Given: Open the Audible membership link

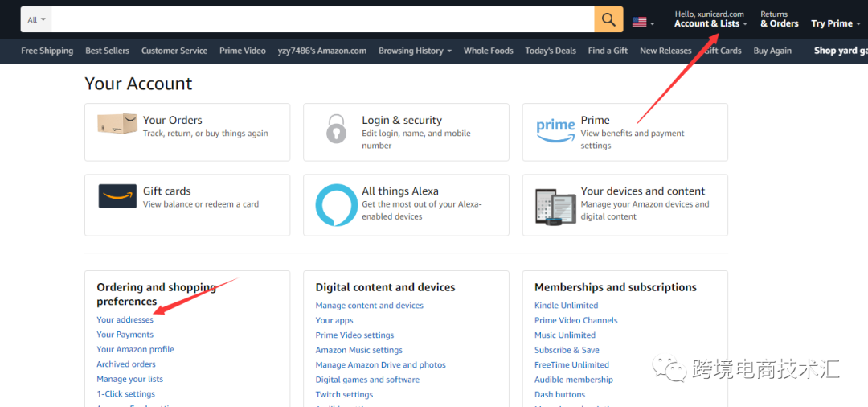Looking at the screenshot, I should 574,380.
